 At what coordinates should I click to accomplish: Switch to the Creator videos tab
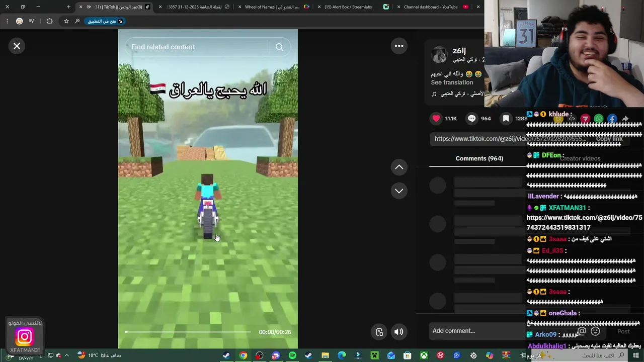[581, 158]
